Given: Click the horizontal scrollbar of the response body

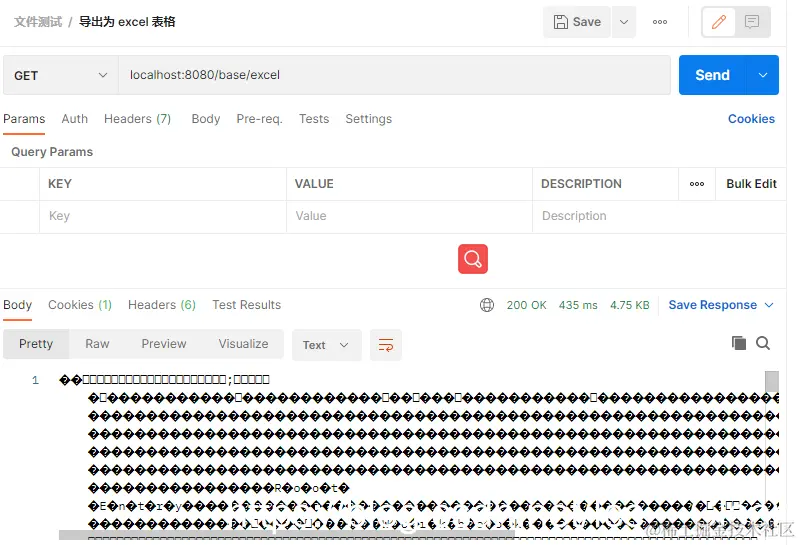Looking at the screenshot, I should coord(286,535).
